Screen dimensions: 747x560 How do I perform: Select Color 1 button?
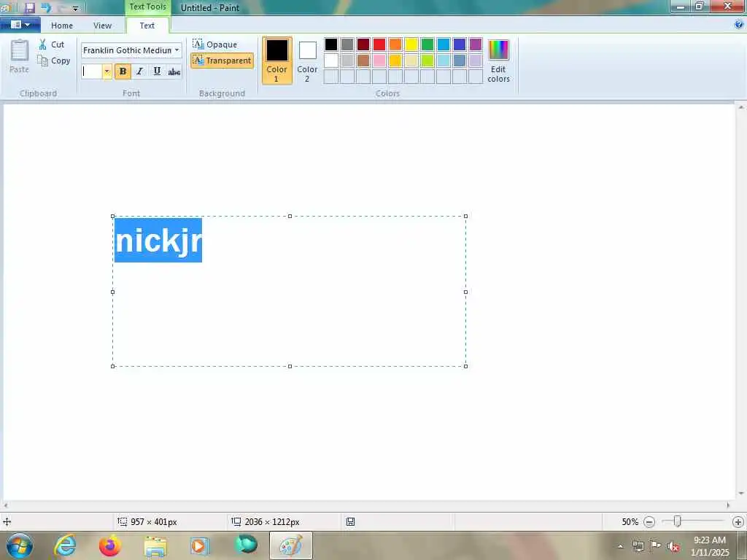coord(276,61)
